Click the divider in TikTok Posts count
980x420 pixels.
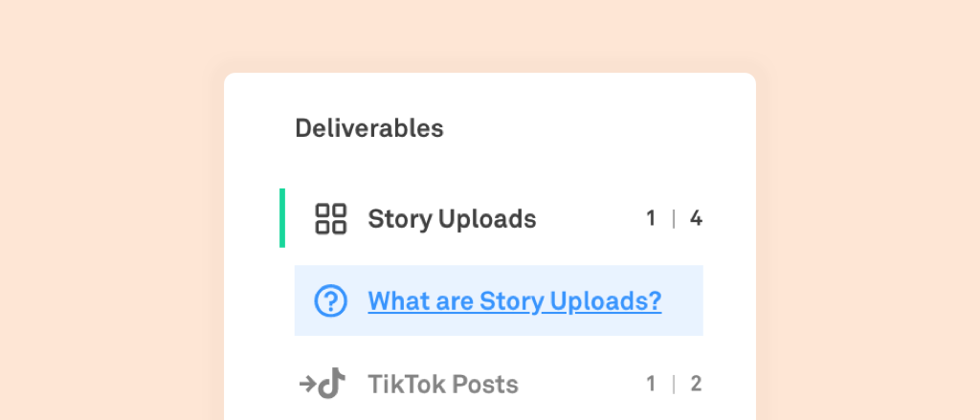click(674, 385)
